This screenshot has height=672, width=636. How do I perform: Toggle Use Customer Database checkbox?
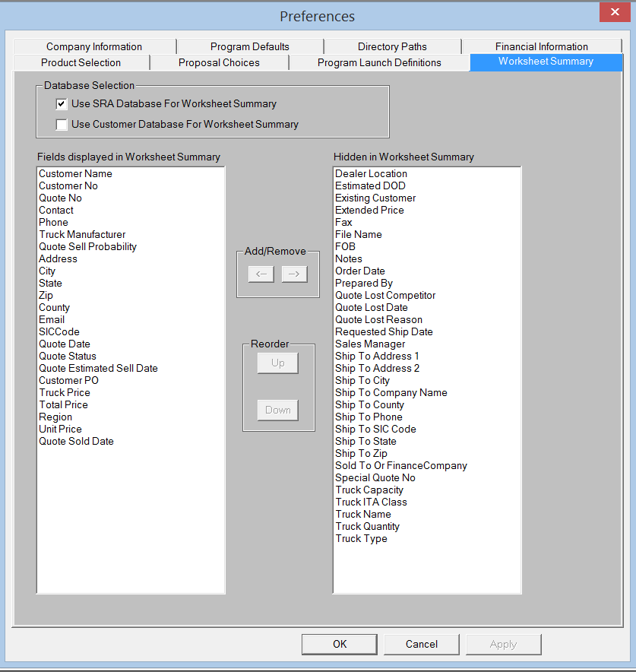(x=62, y=125)
